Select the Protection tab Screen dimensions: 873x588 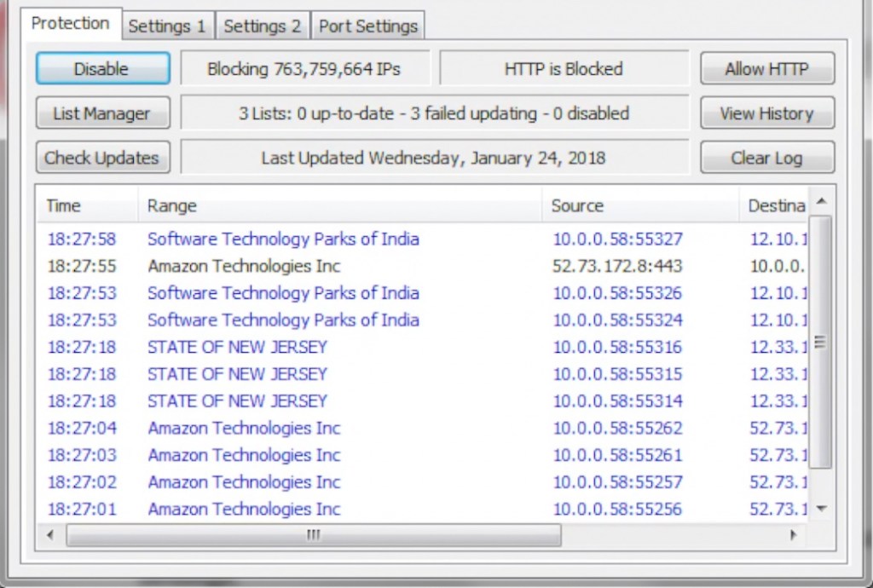pyautogui.click(x=71, y=24)
